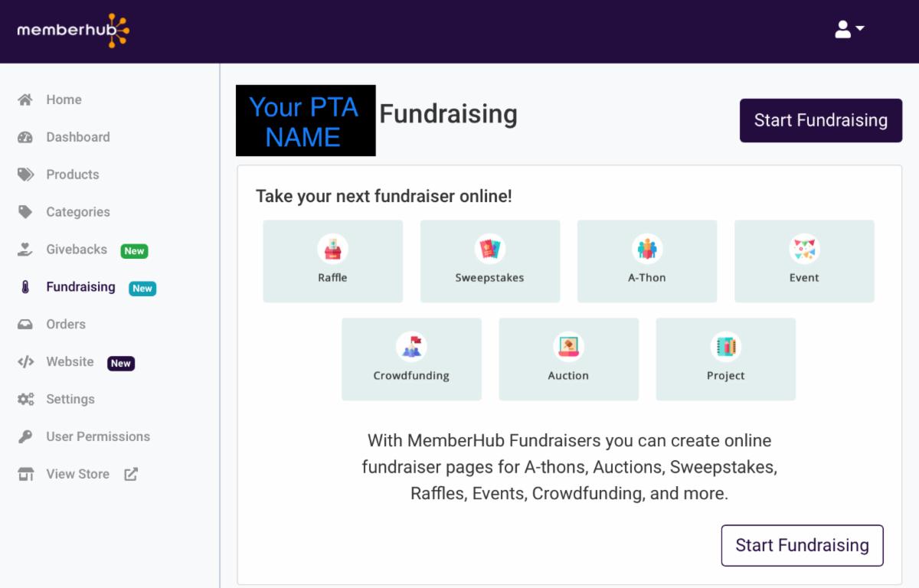Screen dimensions: 919x588
Task: Choose the Project notebook icon
Action: (x=725, y=347)
